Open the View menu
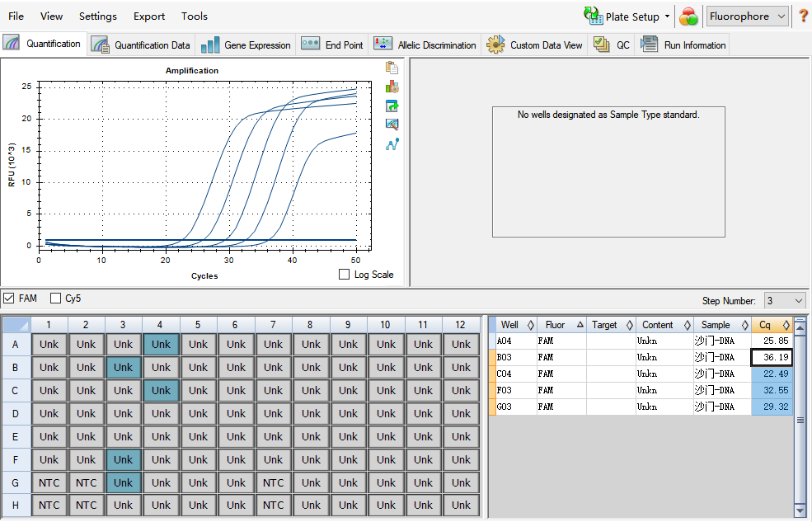The width and height of the screenshot is (812, 522). point(51,16)
